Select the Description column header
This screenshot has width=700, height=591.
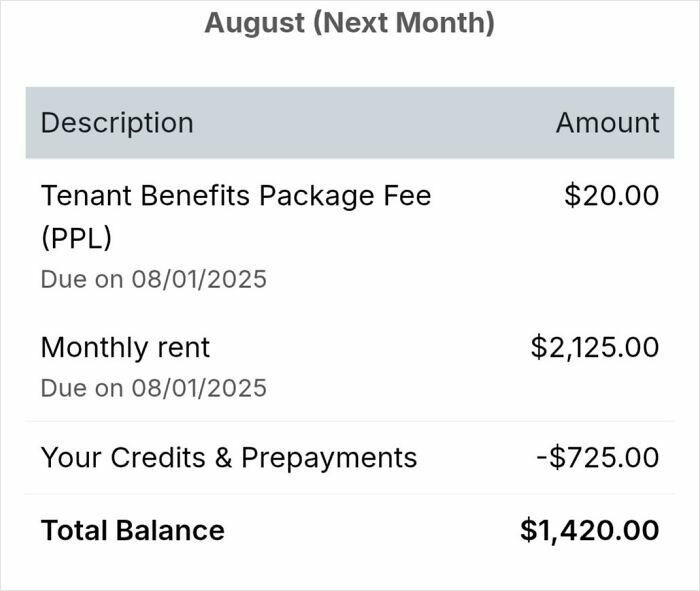[117, 123]
